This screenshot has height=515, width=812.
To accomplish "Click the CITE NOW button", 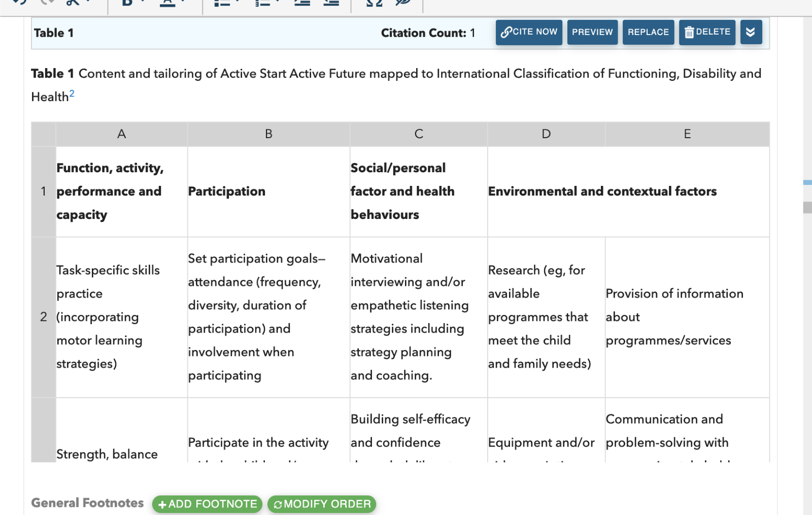I will [529, 32].
